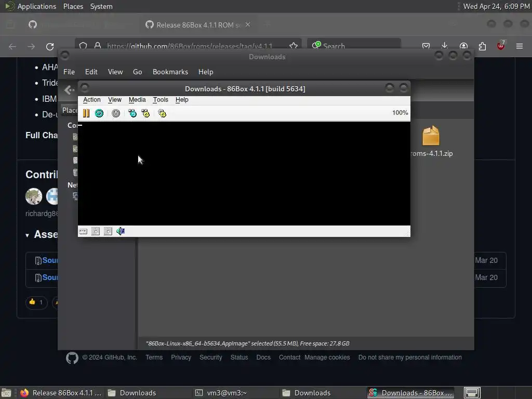The image size is (532, 399).
Task: Send Ctrl+Alt+Esc from the 86Box toolbar
Action: pos(145,113)
